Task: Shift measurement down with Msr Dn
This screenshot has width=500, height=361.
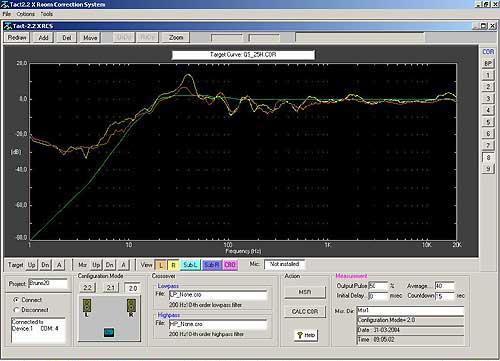Action: click(x=110, y=265)
